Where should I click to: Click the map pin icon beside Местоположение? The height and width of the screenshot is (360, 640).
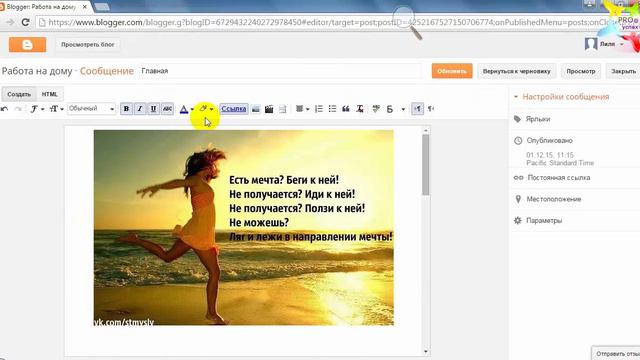pos(518,199)
